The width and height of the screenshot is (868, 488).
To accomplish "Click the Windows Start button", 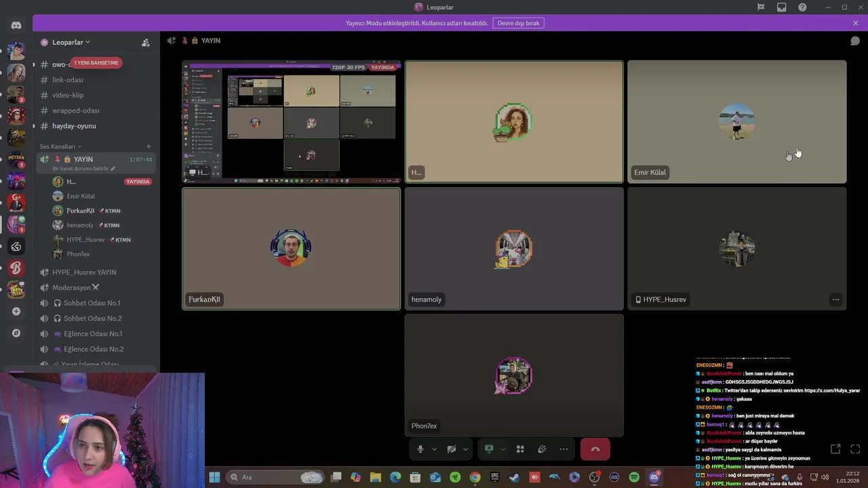I will 214,477.
